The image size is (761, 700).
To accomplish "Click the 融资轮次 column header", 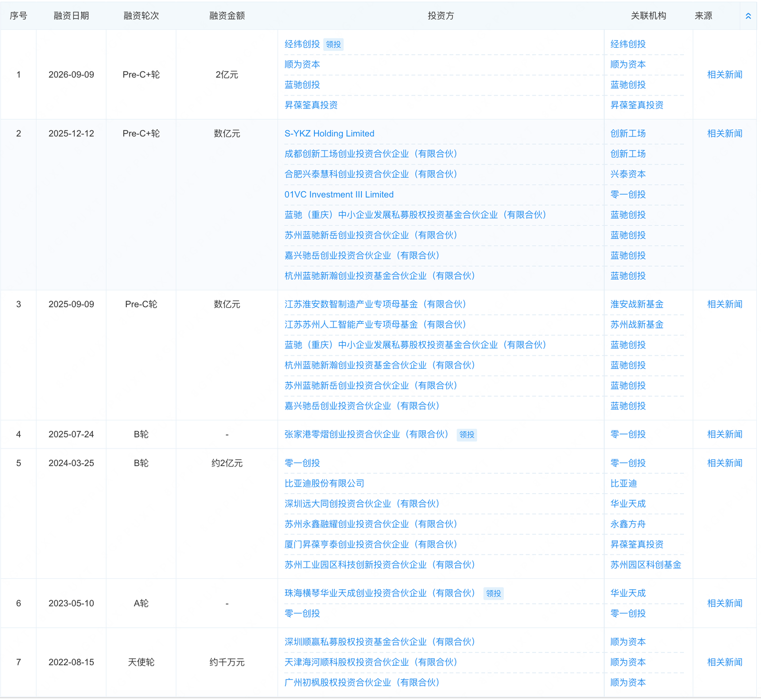I will (141, 16).
